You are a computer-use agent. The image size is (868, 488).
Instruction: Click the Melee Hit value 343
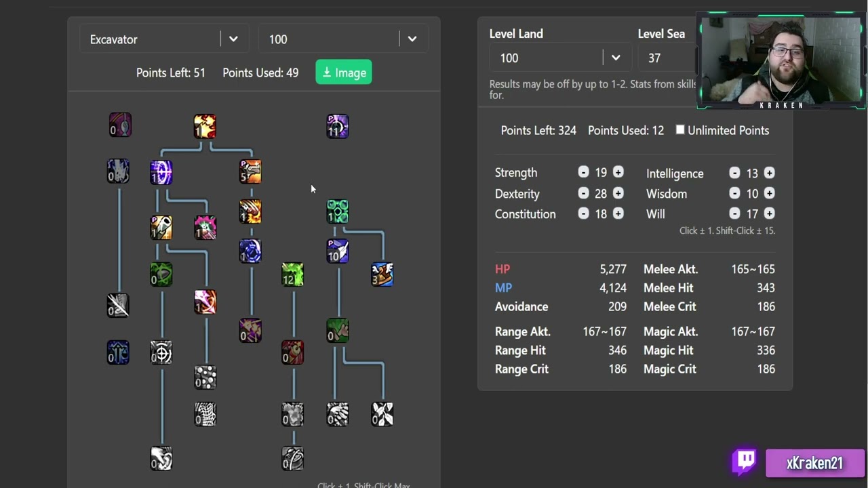pos(766,287)
